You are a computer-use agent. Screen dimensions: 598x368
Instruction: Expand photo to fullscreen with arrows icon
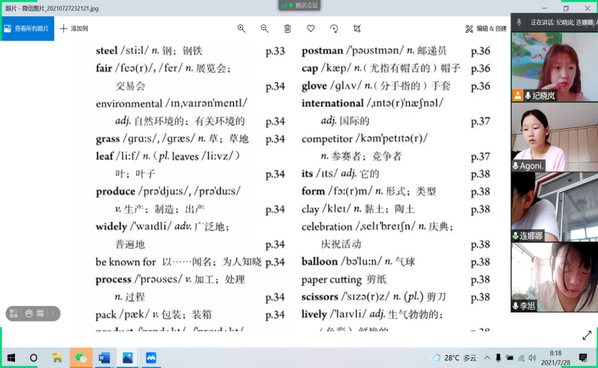587,335
